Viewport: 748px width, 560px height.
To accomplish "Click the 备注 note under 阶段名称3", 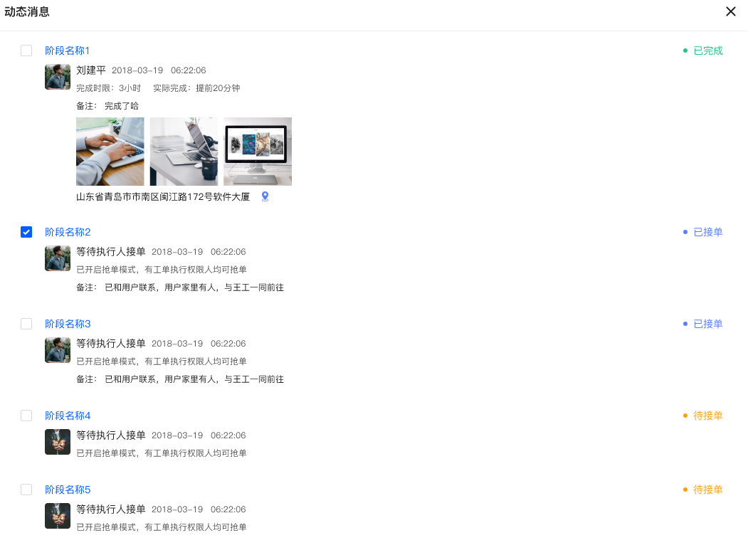I will [180, 379].
